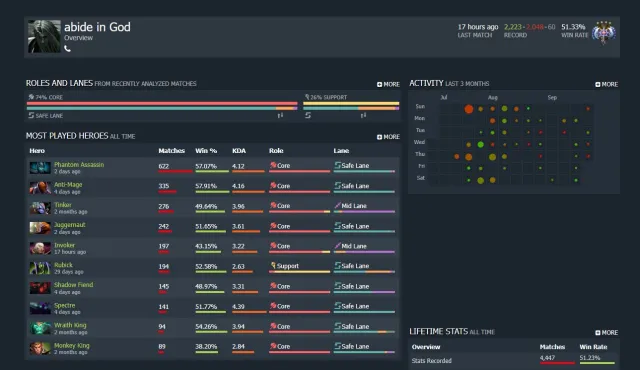Expand More in Activity section

click(607, 84)
